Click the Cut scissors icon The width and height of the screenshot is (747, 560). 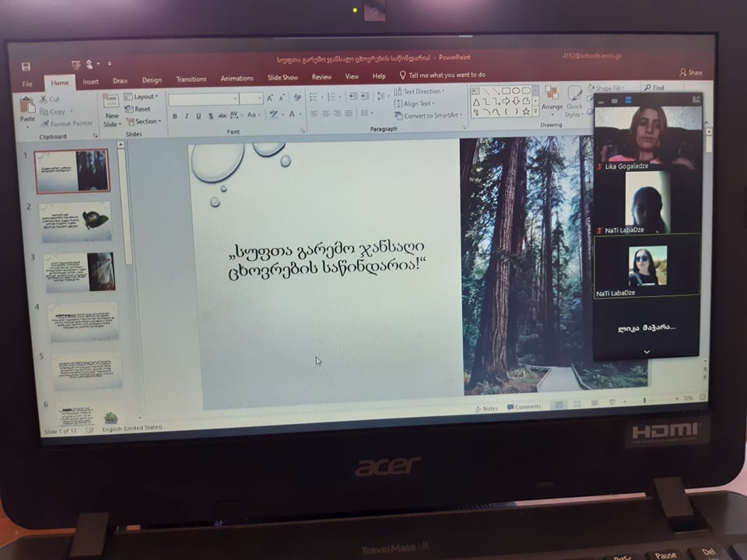(44, 99)
